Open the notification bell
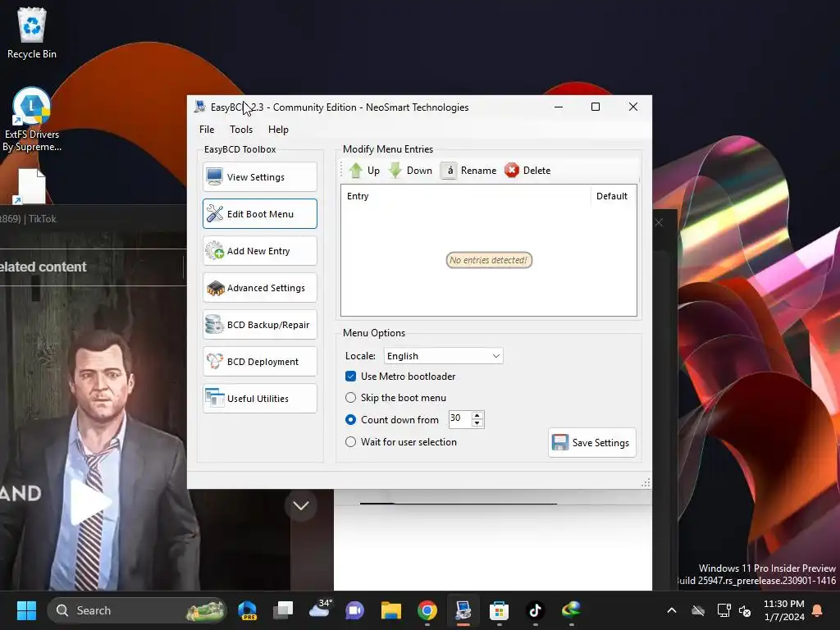The height and width of the screenshot is (630, 840). pyautogui.click(x=818, y=610)
